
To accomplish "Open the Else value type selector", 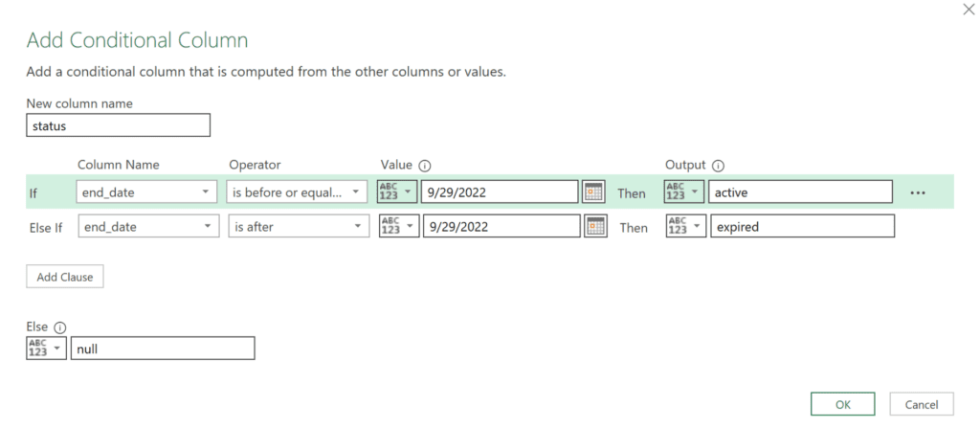I will pyautogui.click(x=46, y=349).
